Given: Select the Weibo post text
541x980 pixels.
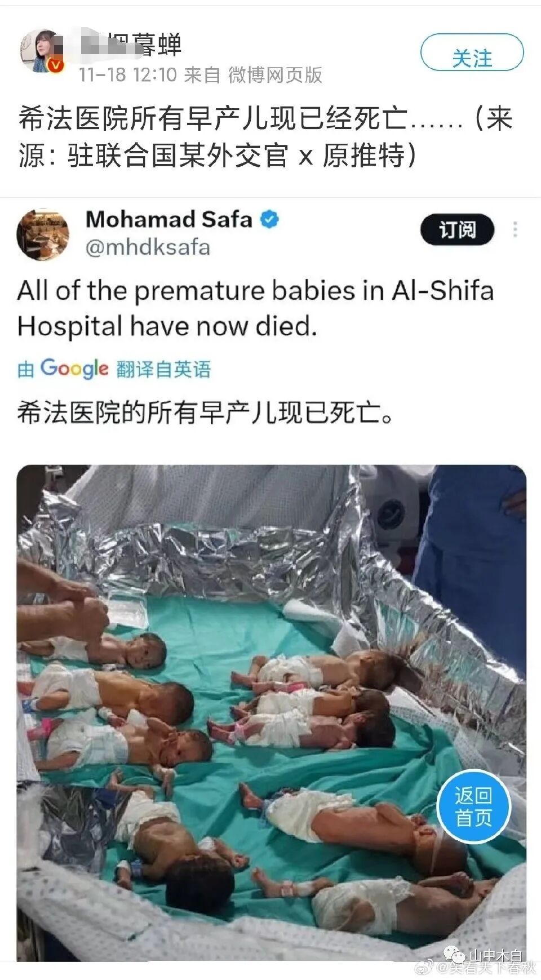Looking at the screenshot, I should pyautogui.click(x=265, y=136).
